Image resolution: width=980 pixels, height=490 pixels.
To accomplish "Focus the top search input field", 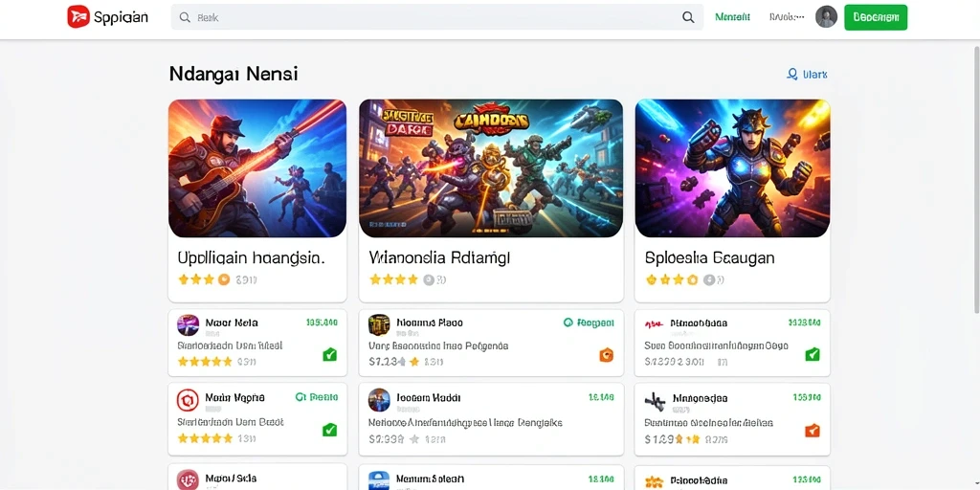I will (436, 17).
